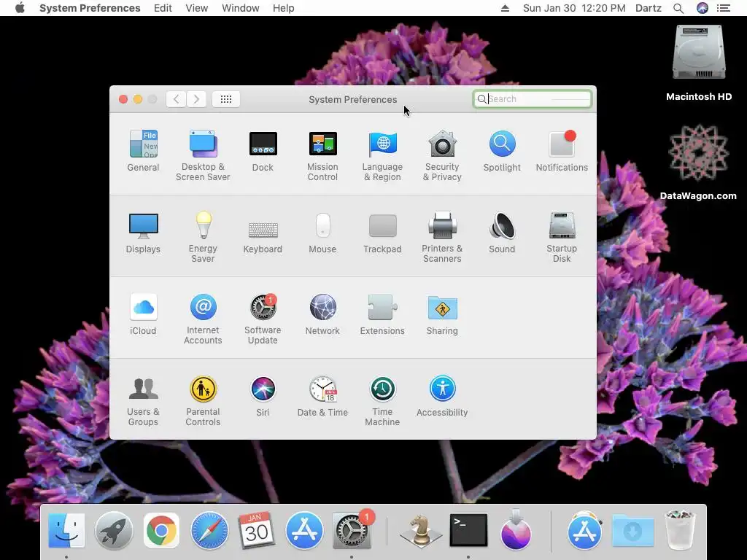Open the Trash in the Dock
The width and height of the screenshot is (747, 560).
680,529
